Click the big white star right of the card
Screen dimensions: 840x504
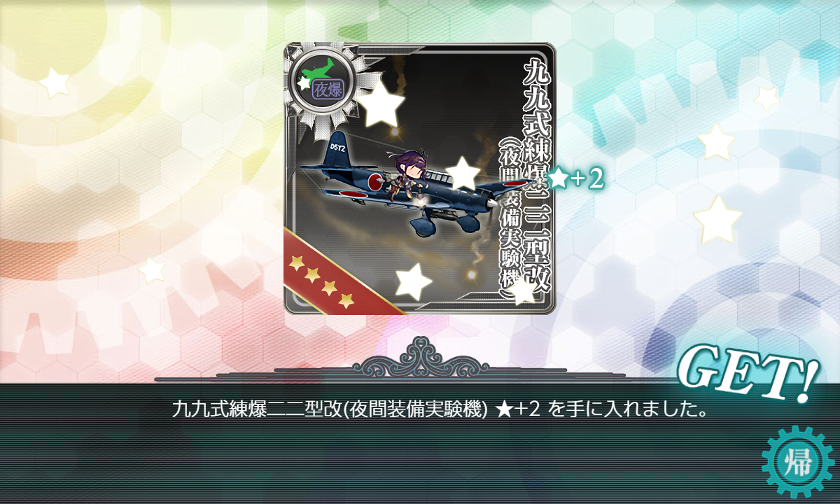[717, 219]
